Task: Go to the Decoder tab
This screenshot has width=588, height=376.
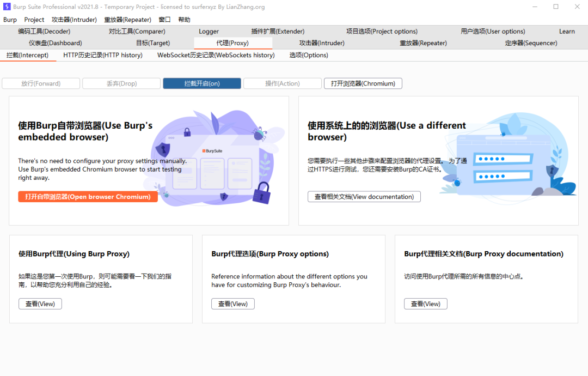Action: coord(44,32)
